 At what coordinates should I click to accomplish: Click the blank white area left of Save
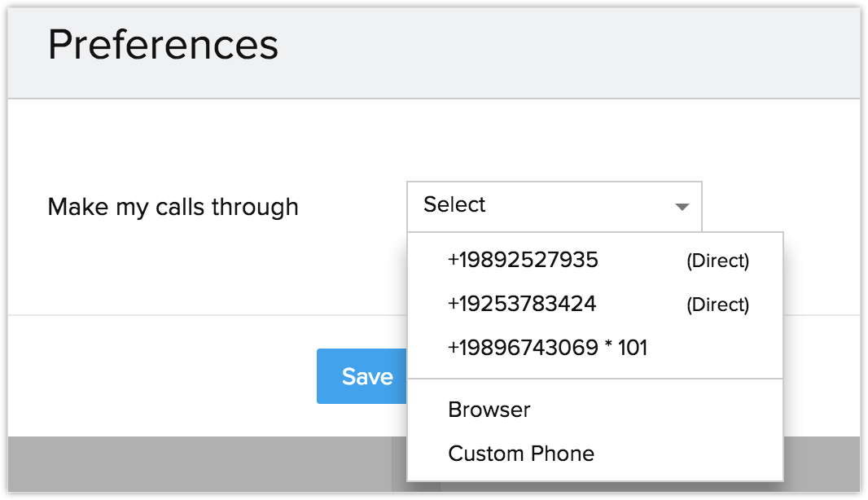click(163, 375)
